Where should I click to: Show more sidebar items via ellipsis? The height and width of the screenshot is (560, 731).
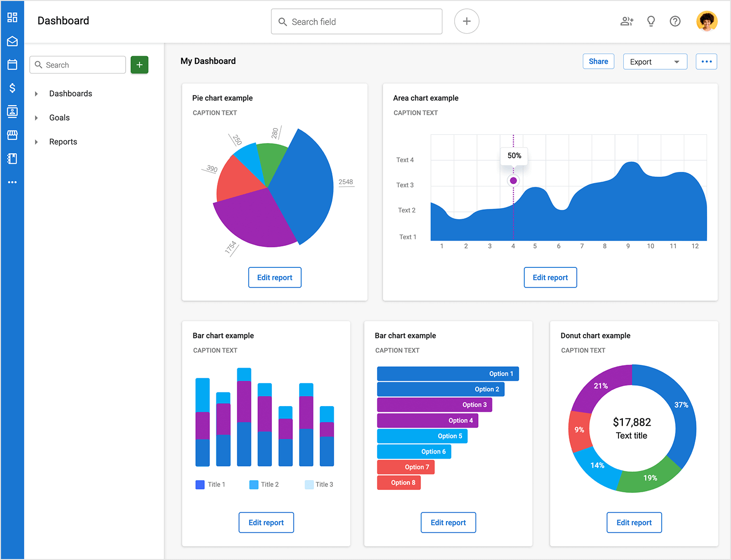click(x=12, y=182)
